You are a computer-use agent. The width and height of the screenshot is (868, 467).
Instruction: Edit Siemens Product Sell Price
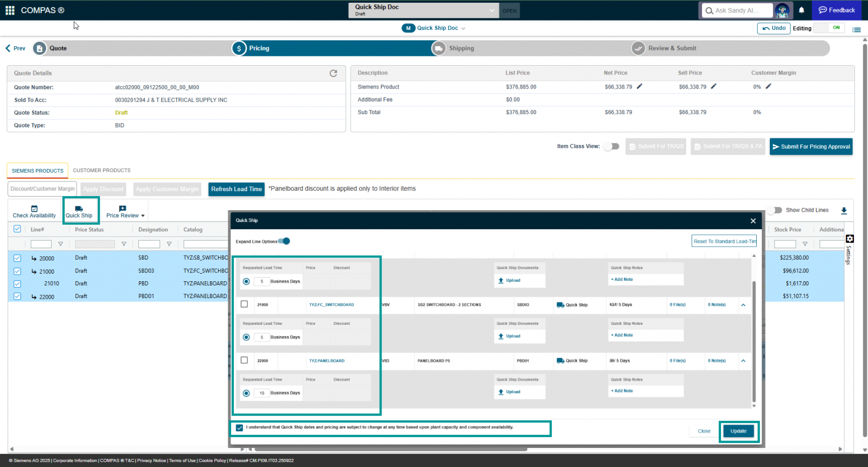point(714,86)
